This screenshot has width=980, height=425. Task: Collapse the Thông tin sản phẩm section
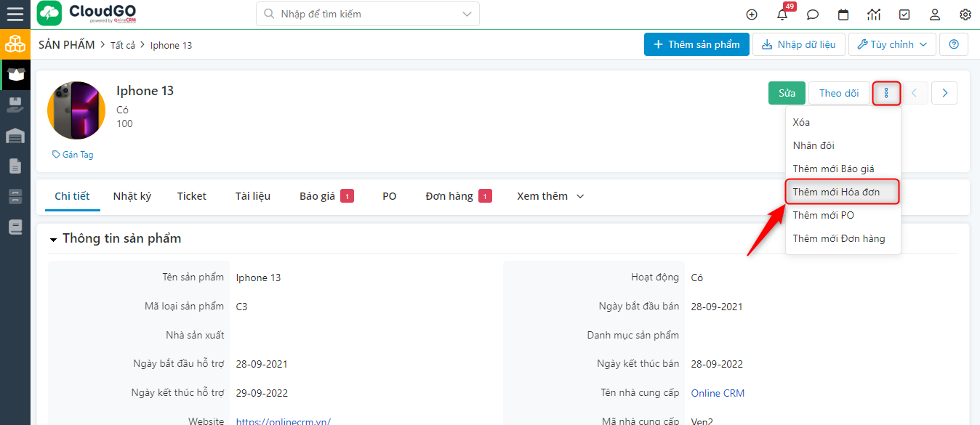54,239
